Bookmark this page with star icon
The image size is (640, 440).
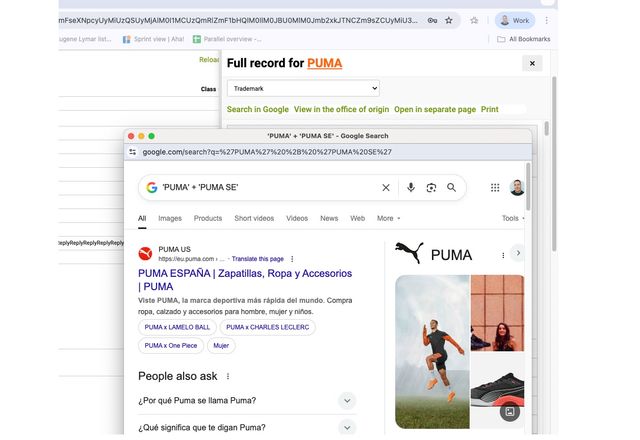(449, 20)
